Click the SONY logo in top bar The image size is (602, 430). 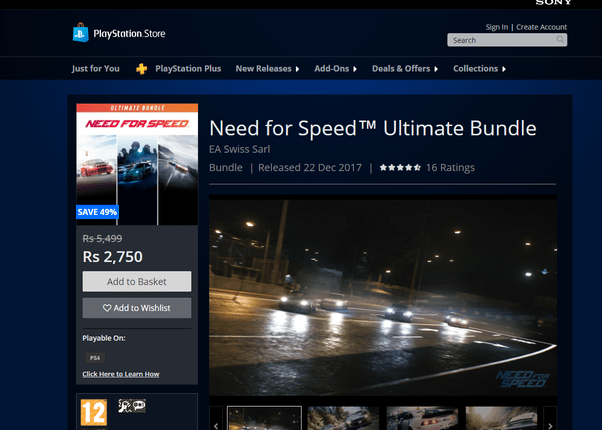(x=554, y=2)
